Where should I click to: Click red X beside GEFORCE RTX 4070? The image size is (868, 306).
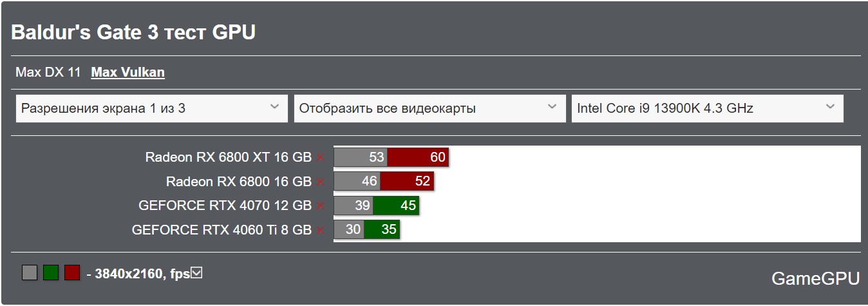coord(321,206)
